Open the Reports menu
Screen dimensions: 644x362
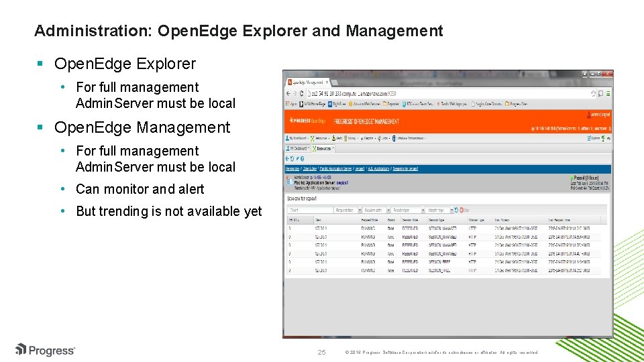[368, 138]
